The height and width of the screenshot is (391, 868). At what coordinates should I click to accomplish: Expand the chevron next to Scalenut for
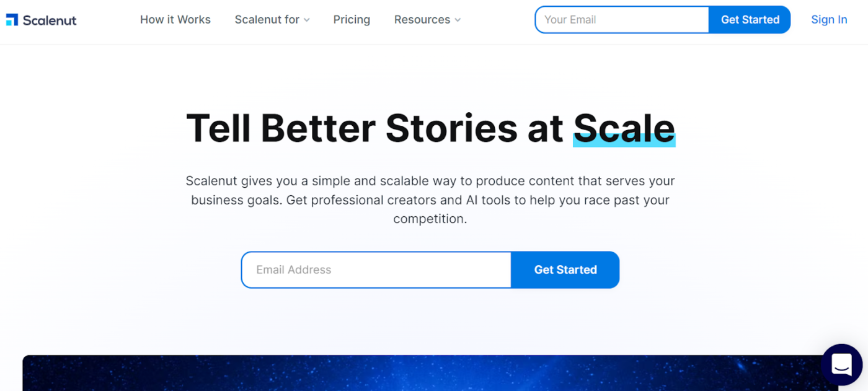(x=306, y=20)
